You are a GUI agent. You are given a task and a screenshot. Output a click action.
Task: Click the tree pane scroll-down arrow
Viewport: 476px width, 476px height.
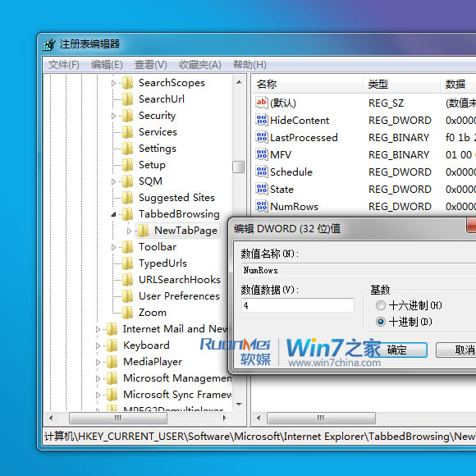tap(239, 405)
